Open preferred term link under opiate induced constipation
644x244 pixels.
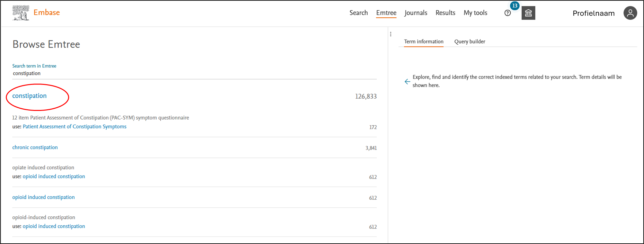(54, 176)
